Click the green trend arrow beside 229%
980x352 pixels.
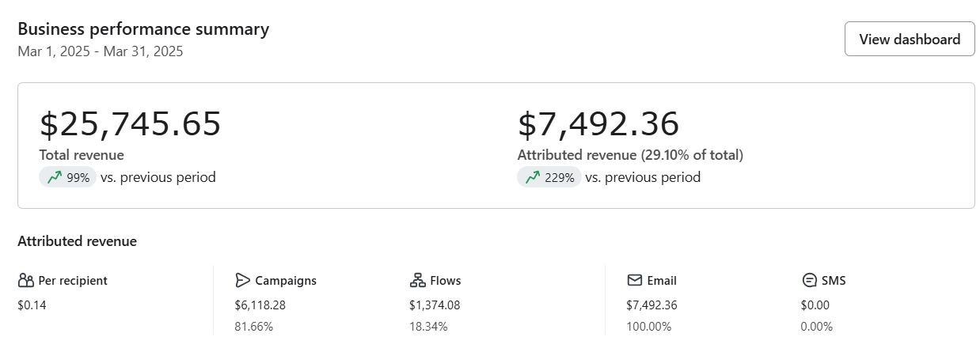[532, 178]
